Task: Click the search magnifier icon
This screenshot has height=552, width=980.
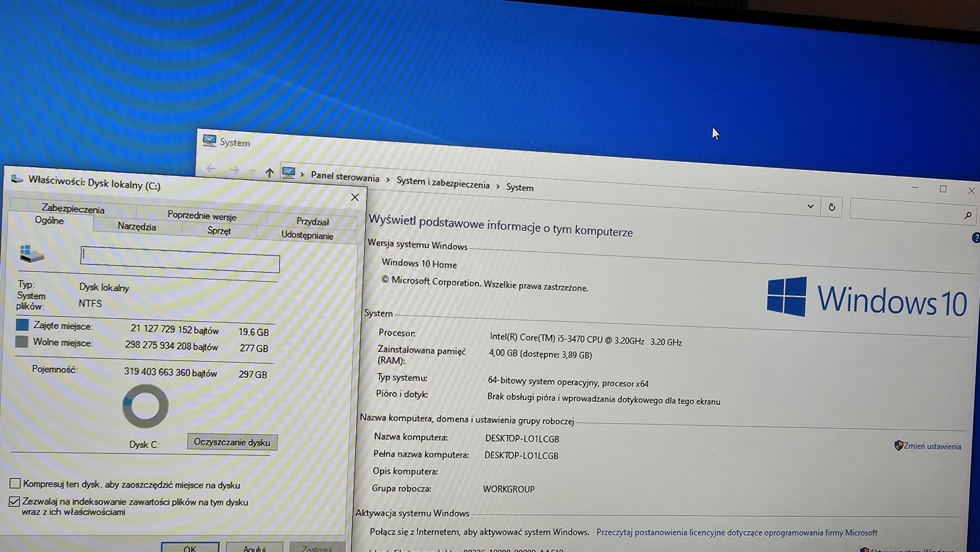Action: point(968,215)
